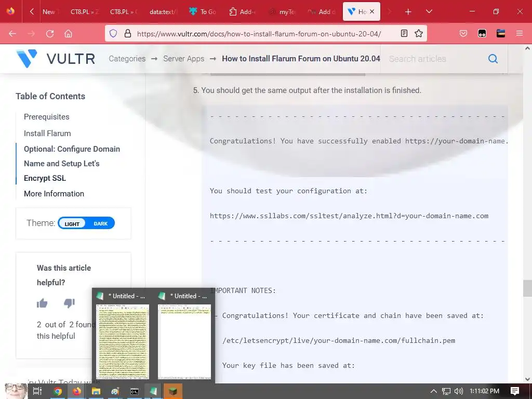Click the editor taskbar icon with previews

coord(154,391)
